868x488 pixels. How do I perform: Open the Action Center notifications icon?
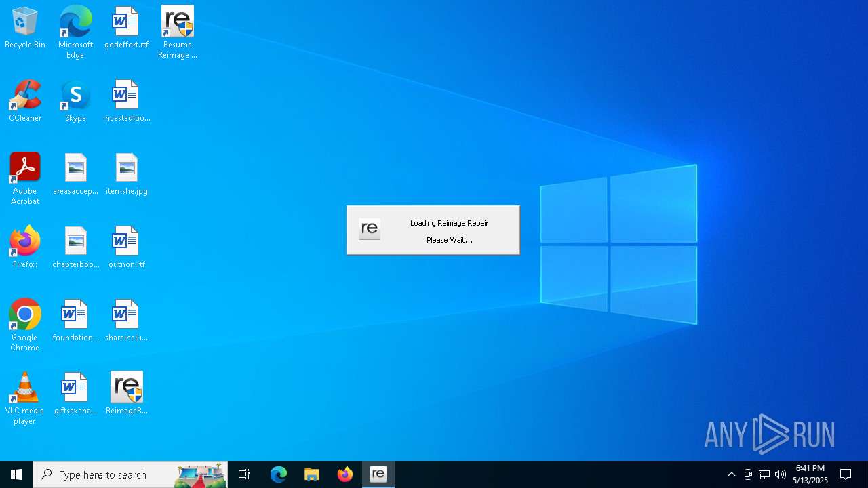tap(846, 474)
